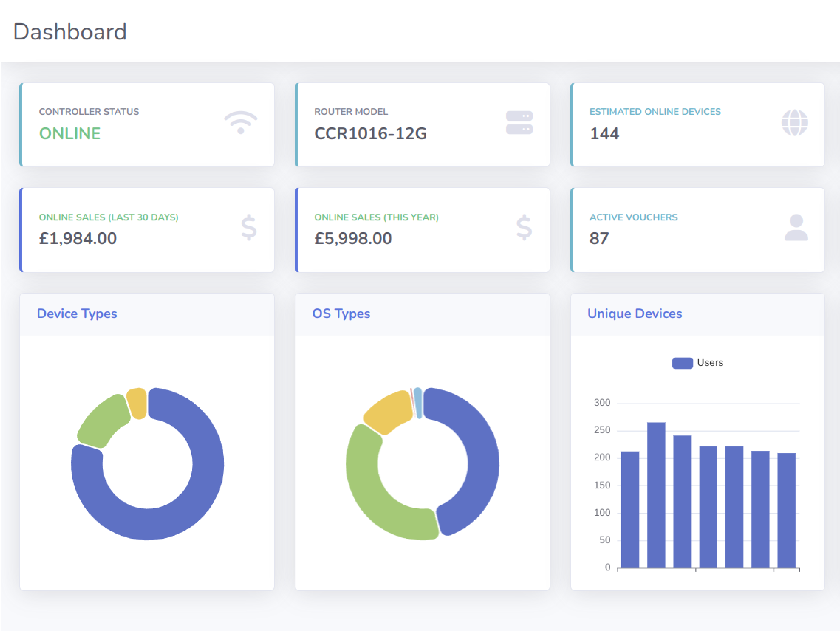
Task: Click the wifi icon in Controller Status card
Action: [x=240, y=123]
